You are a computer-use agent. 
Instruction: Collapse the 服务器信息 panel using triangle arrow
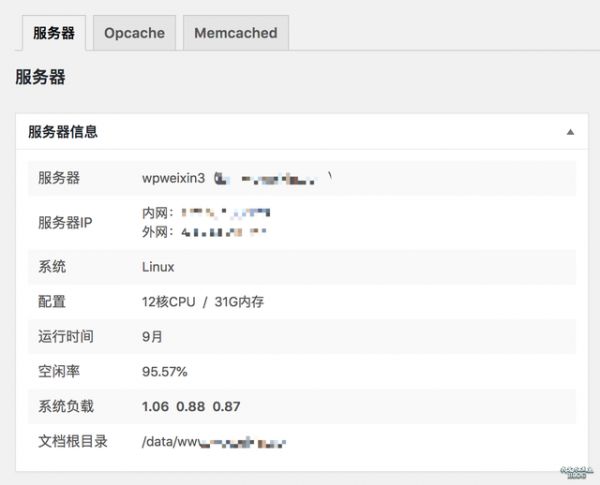(570, 132)
